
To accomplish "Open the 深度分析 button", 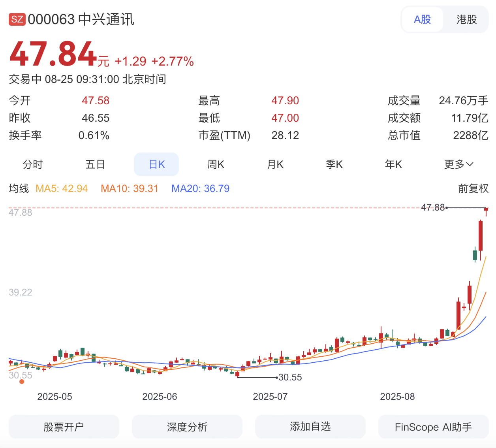I will [x=187, y=427].
